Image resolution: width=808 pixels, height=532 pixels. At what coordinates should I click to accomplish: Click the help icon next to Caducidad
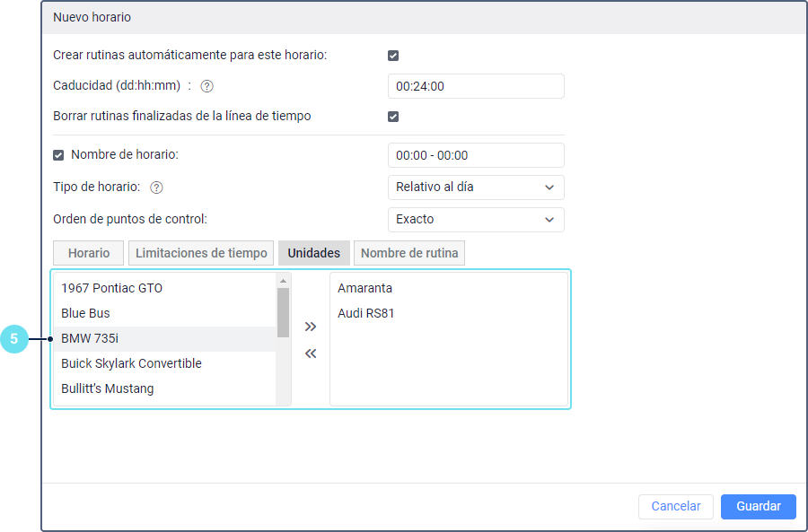tap(206, 86)
